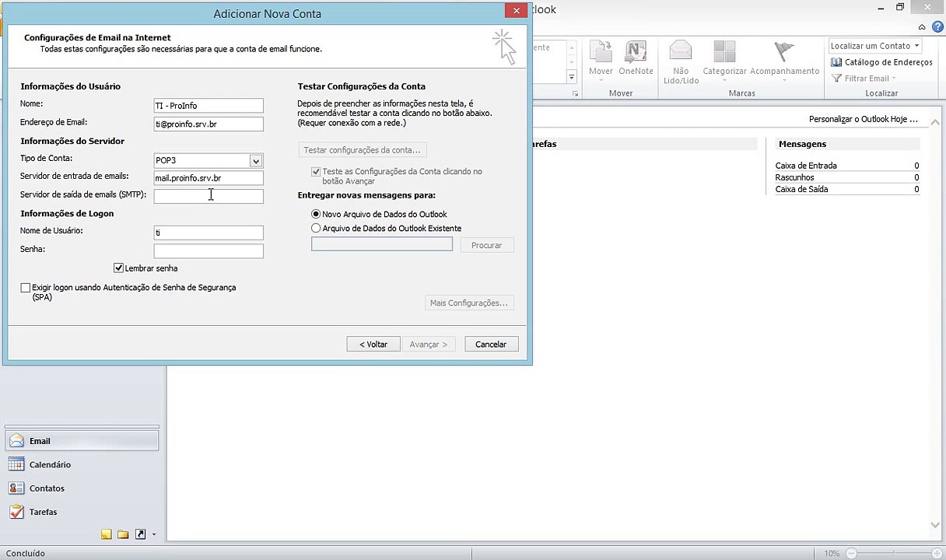Open the Email navigation pane
This screenshot has width=946, height=560.
click(82, 441)
